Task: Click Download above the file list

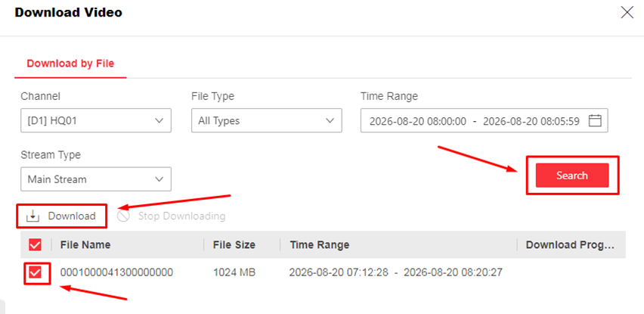Action: coord(60,216)
